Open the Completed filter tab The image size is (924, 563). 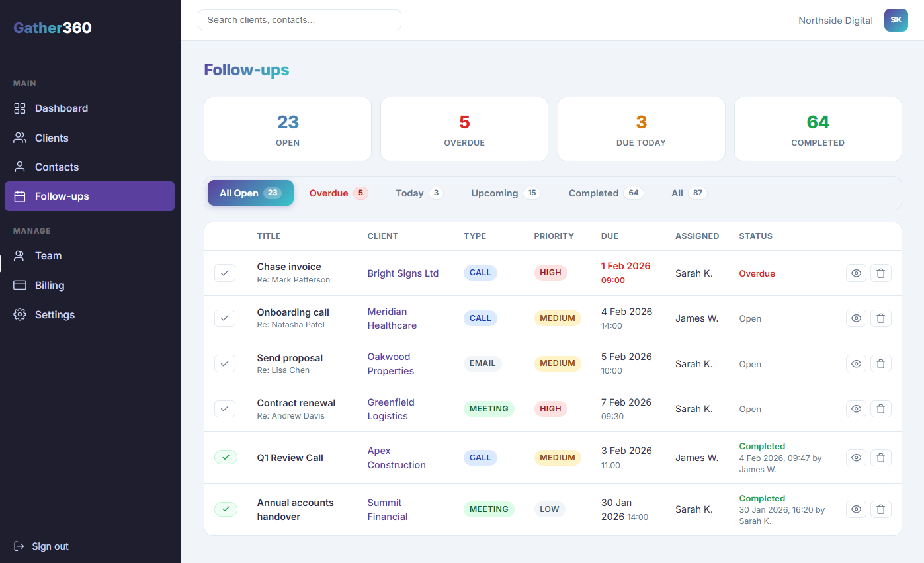(604, 193)
